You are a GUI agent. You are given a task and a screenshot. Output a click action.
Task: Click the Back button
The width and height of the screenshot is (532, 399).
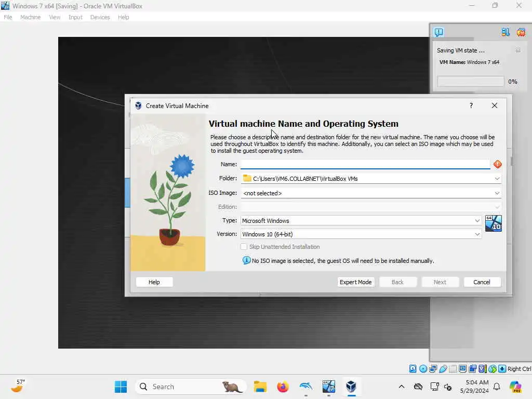[x=397, y=282]
